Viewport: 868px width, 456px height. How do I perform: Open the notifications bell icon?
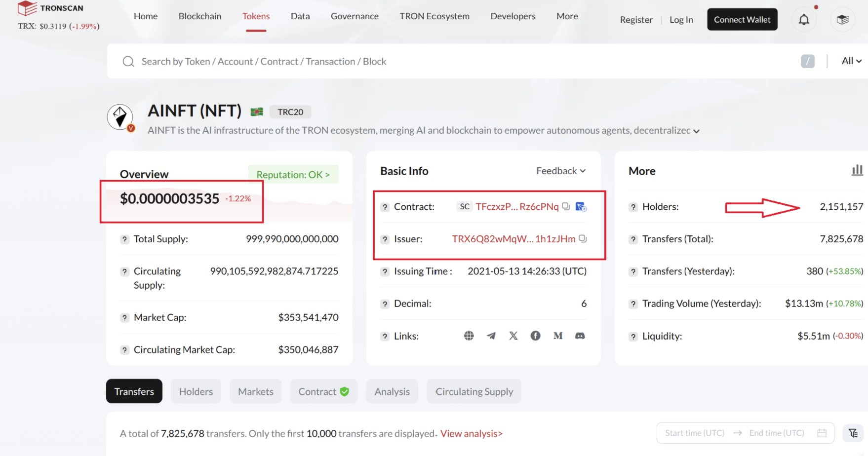[x=804, y=20]
